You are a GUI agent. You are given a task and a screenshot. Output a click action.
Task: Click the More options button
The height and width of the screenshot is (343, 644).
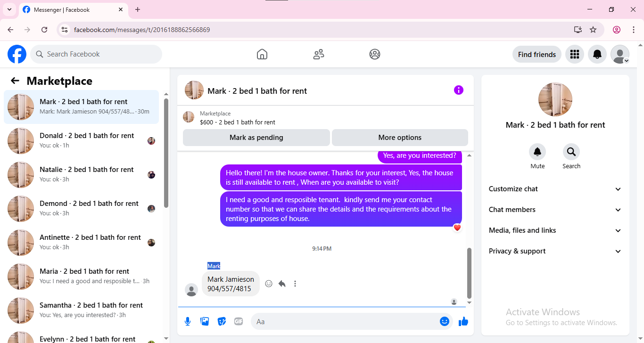pyautogui.click(x=400, y=138)
